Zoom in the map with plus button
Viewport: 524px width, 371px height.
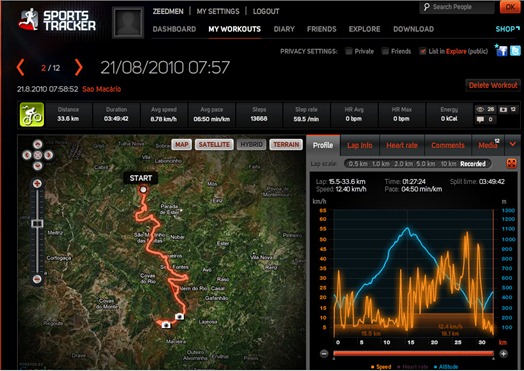coord(37,184)
